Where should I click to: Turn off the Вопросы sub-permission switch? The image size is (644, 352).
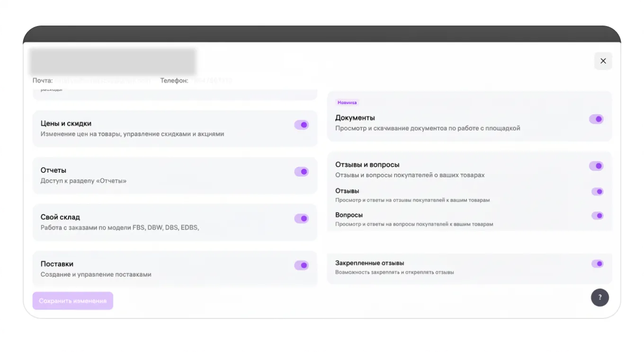coord(597,216)
